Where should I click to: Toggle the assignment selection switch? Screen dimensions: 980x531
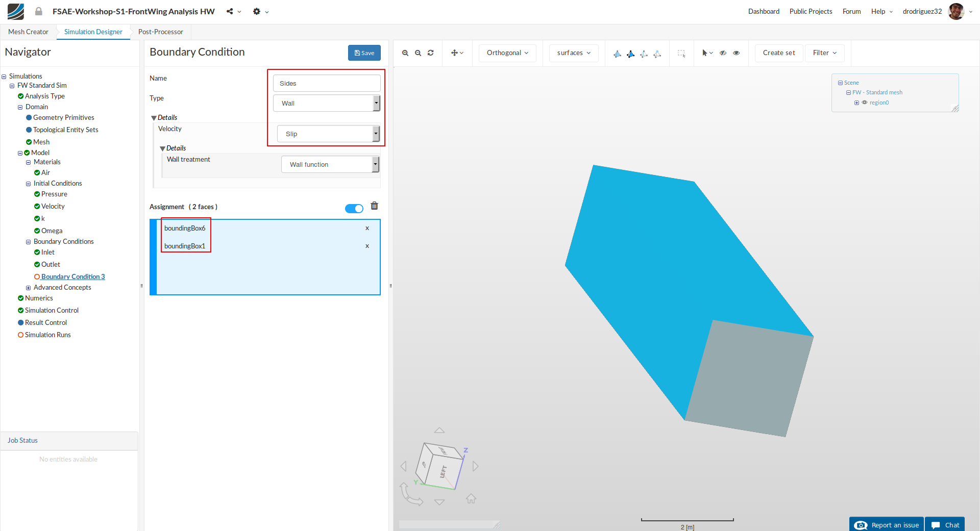pyautogui.click(x=354, y=208)
